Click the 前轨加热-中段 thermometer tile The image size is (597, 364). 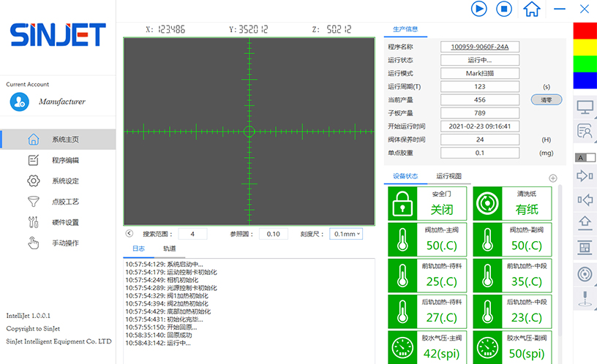click(x=512, y=276)
